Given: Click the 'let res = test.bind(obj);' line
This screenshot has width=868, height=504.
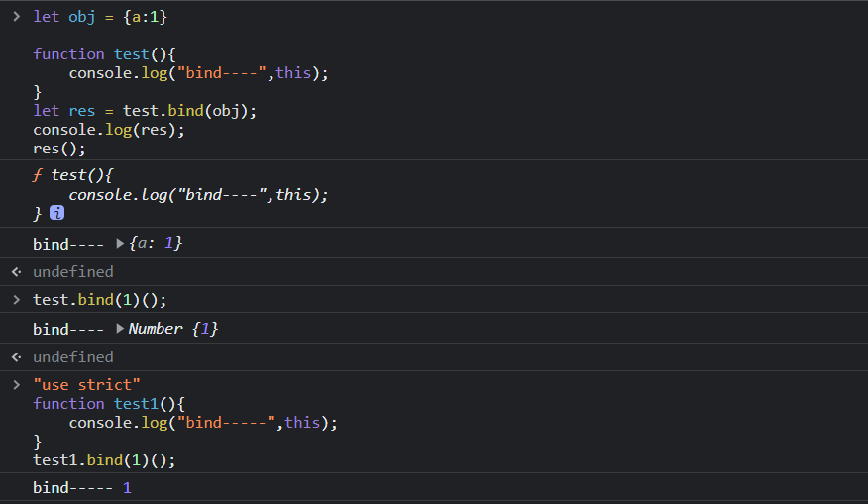Looking at the screenshot, I should 145,111.
